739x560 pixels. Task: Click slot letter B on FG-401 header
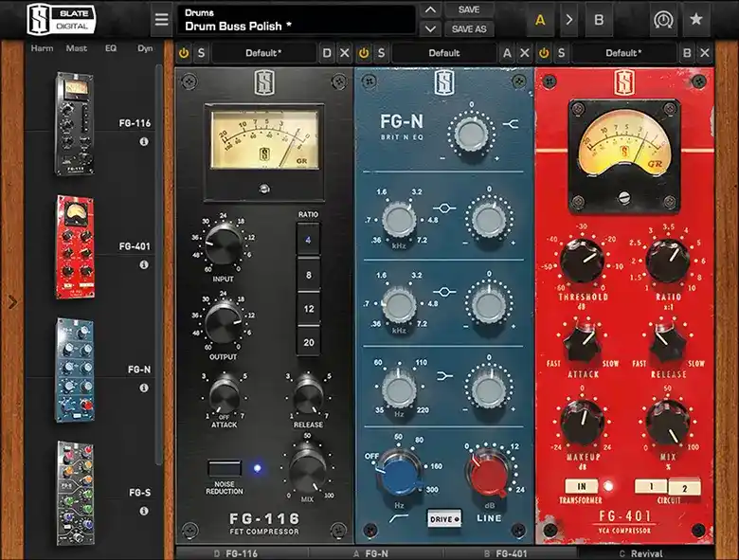coord(687,53)
